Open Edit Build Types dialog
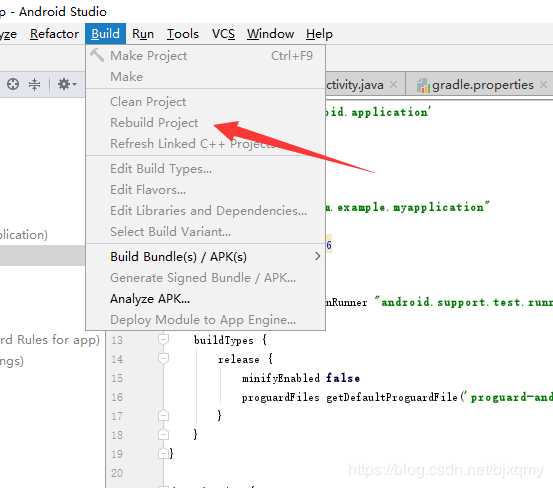Image resolution: width=553 pixels, height=488 pixels. pos(205,169)
